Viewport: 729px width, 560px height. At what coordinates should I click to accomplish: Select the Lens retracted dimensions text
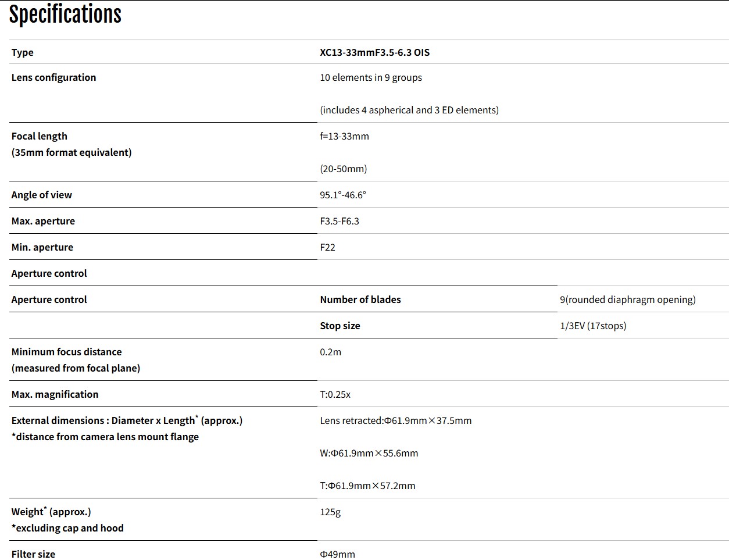tap(395, 420)
